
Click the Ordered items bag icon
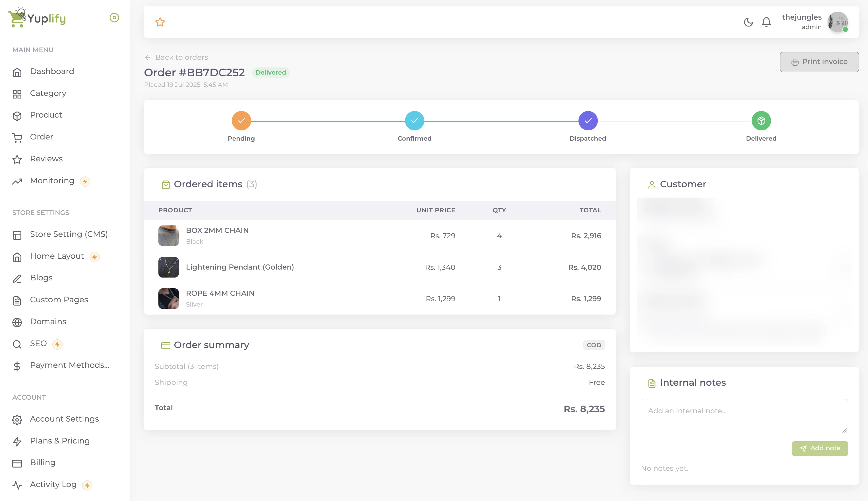(166, 185)
